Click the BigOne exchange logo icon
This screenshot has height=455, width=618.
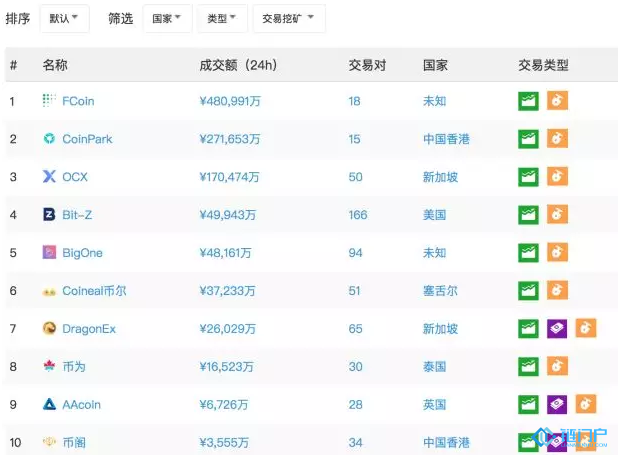[x=49, y=253]
